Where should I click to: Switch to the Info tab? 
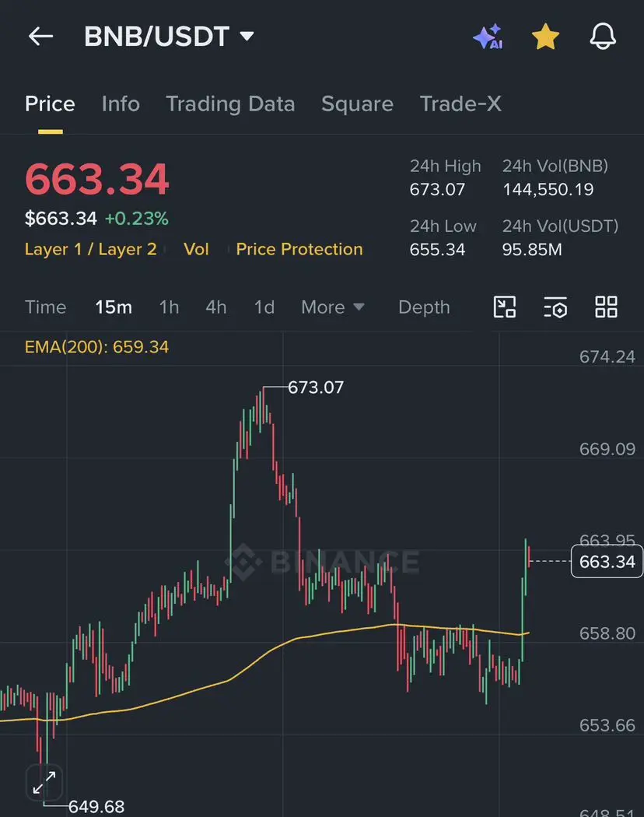[121, 103]
